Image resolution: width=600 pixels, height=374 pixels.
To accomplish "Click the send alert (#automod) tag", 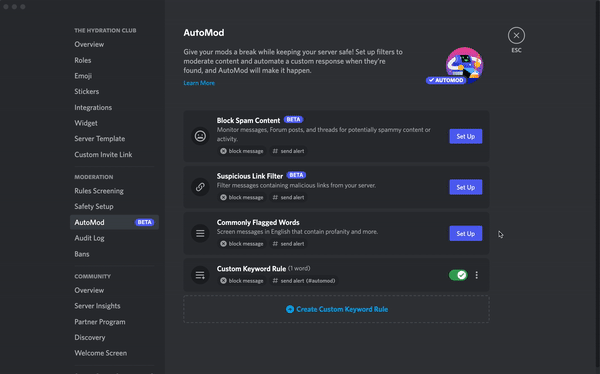I will click(304, 281).
